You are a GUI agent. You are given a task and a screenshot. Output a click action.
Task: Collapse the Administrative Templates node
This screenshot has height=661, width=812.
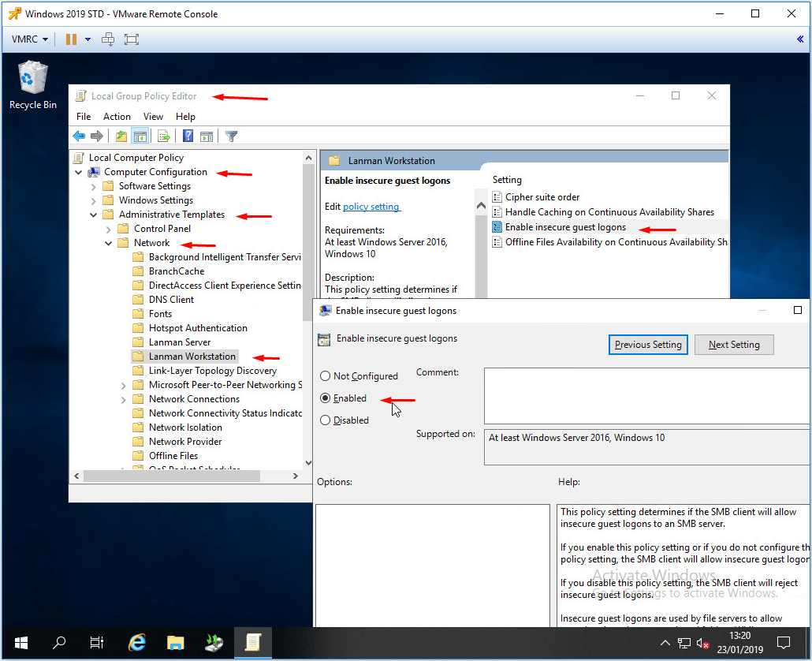click(x=93, y=215)
